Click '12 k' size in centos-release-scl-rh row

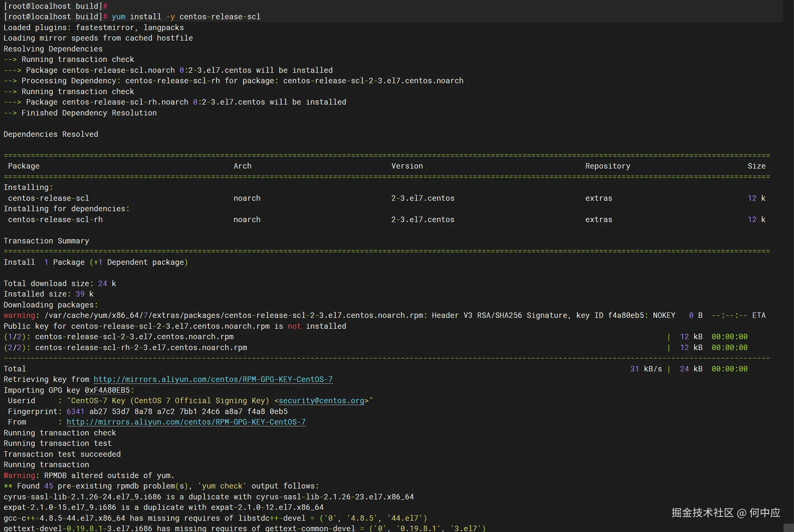pos(757,220)
